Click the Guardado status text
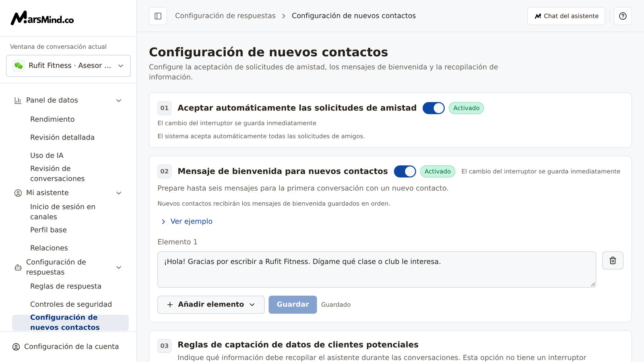The width and height of the screenshot is (644, 362). click(x=336, y=305)
